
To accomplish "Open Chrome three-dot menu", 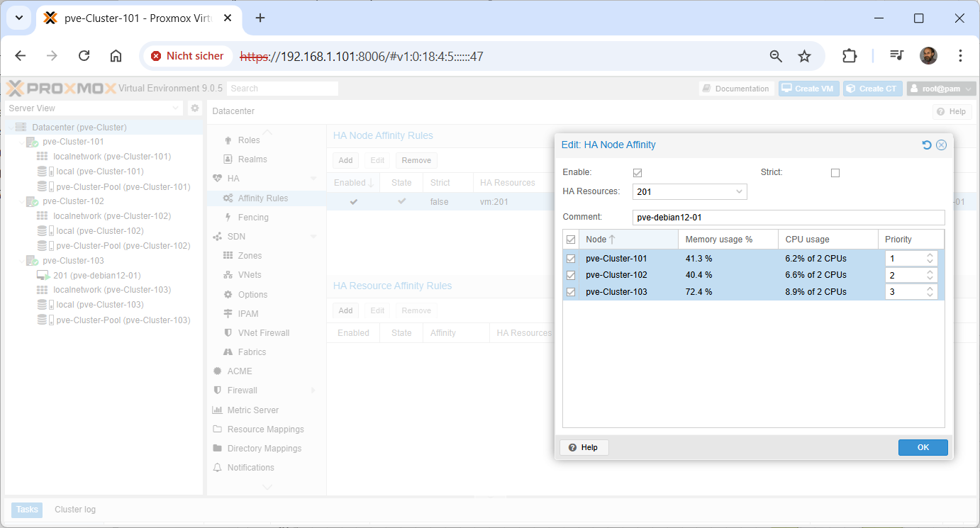I will [x=959, y=56].
